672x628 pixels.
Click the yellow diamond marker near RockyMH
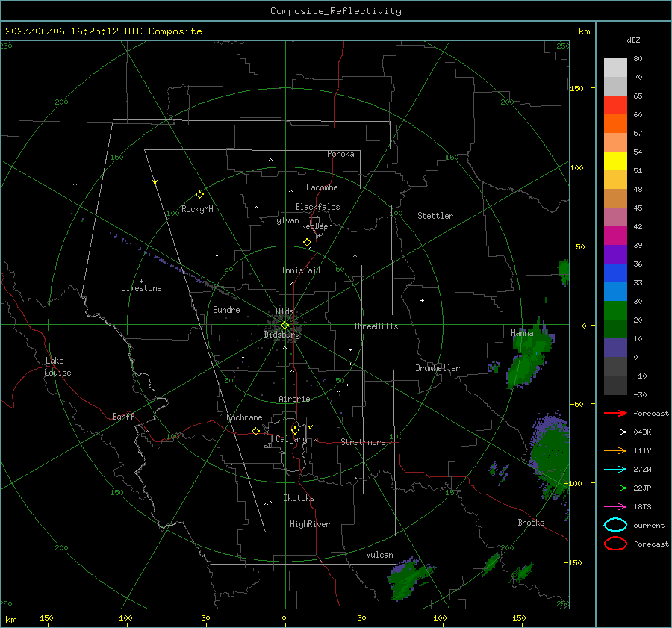199,195
